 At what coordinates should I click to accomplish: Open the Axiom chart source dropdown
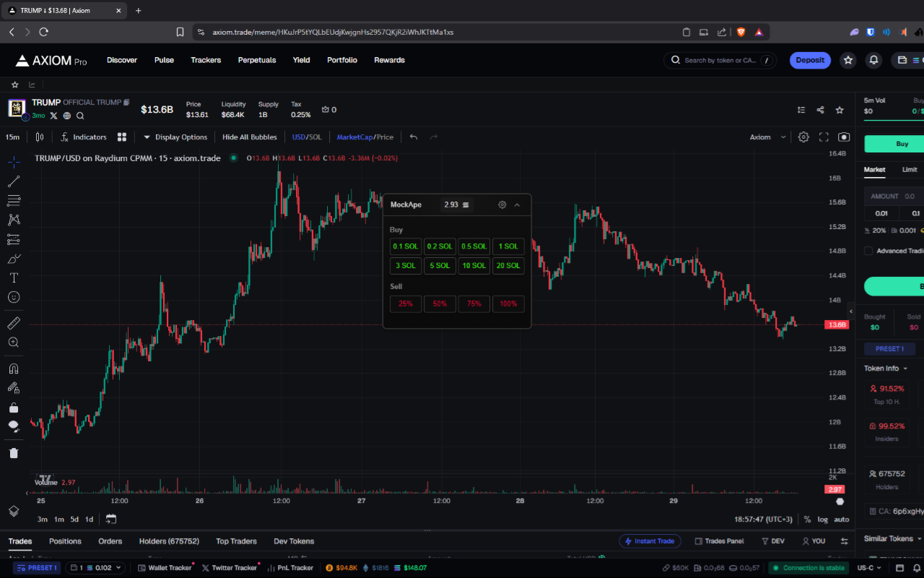click(x=767, y=137)
